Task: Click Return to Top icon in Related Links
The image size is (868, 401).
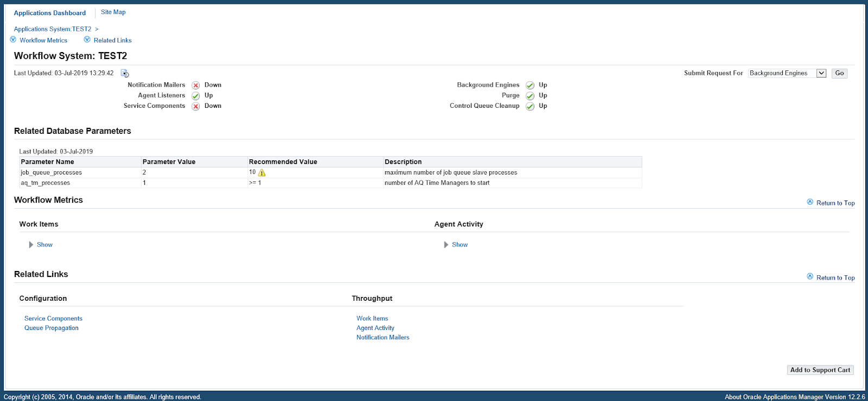Action: click(810, 277)
